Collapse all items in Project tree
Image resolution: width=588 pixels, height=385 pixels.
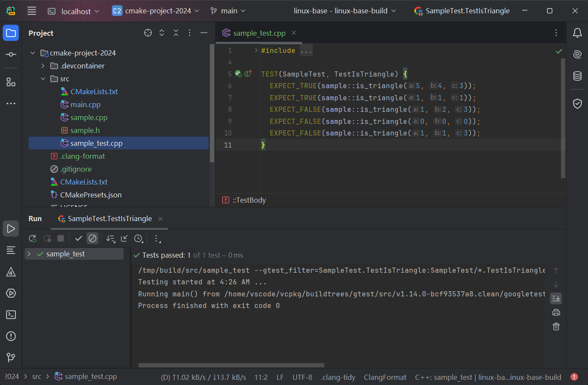point(176,33)
